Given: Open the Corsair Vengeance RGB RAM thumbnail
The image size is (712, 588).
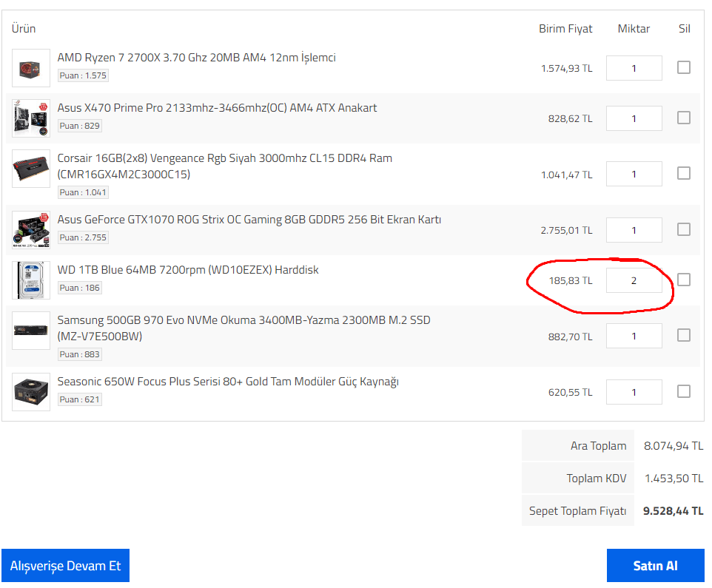Looking at the screenshot, I should pos(31,169).
